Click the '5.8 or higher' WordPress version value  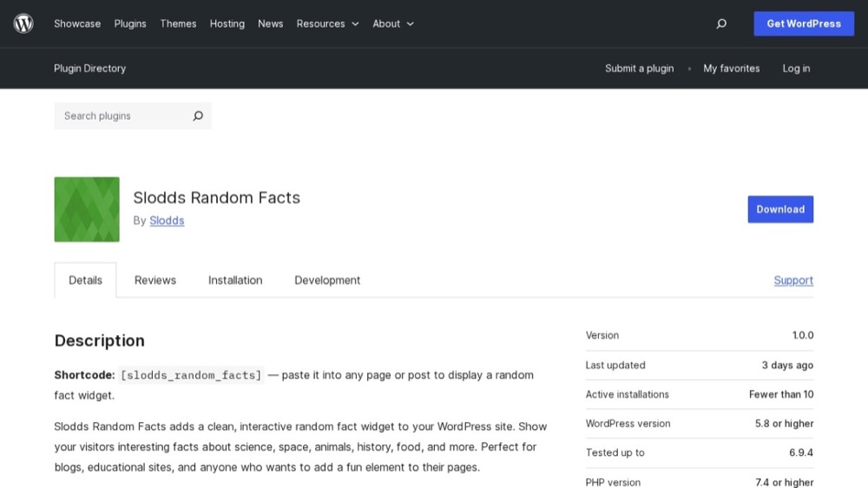pos(785,423)
